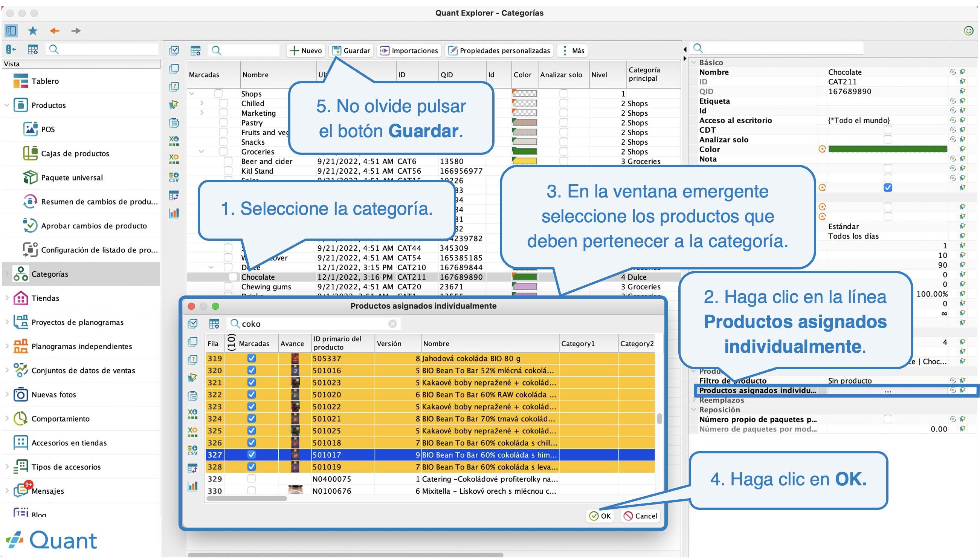
Task: Expand Planogramas independientes section
Action: 6,346
